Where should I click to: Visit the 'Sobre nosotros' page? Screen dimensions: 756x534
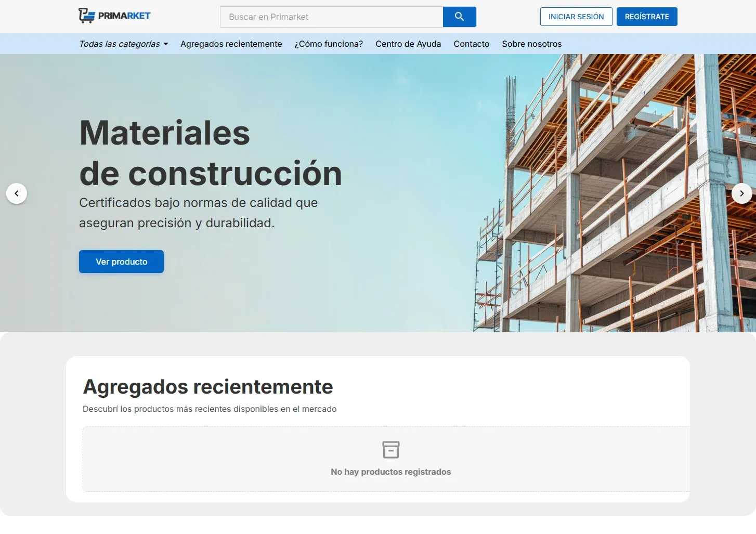[531, 44]
